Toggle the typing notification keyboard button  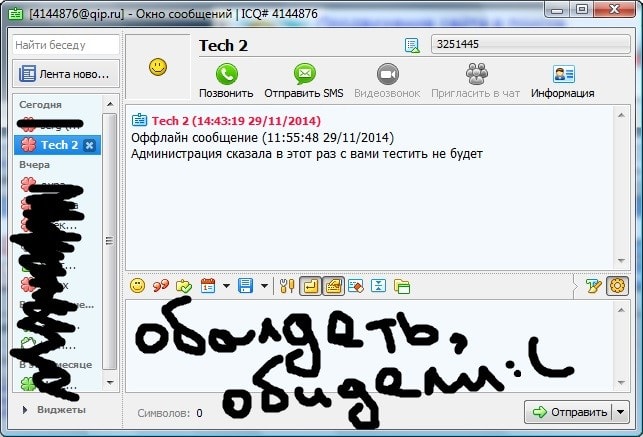[333, 286]
